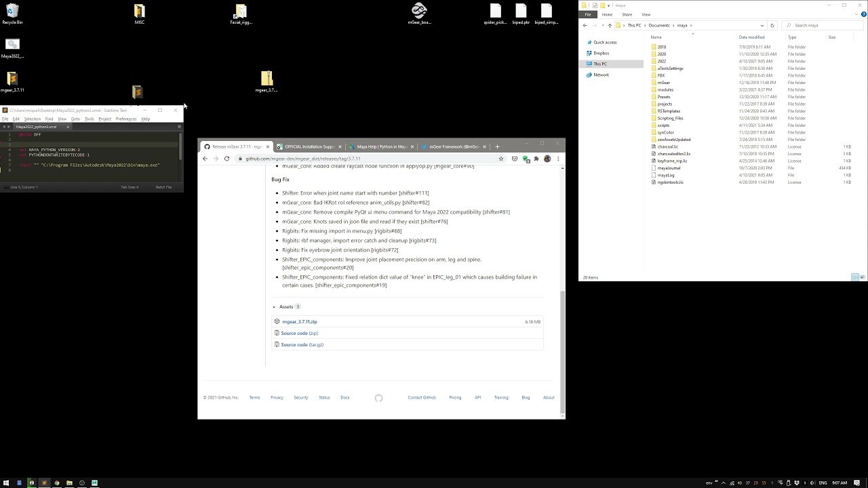Open the Contact GitHub footer link
This screenshot has width=868, height=488.
[x=422, y=398]
